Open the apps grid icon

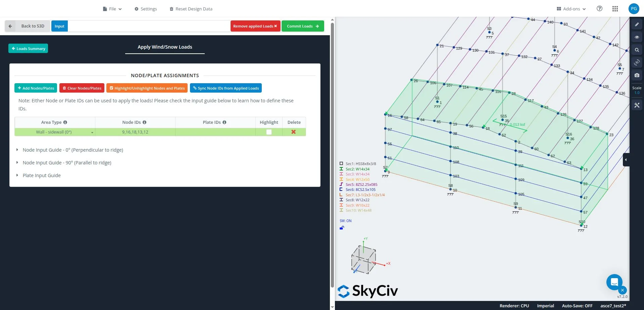coord(615,9)
